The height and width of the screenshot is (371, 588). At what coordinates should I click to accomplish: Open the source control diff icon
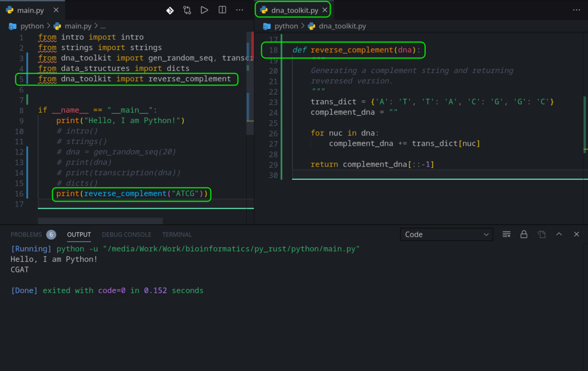[x=170, y=9]
